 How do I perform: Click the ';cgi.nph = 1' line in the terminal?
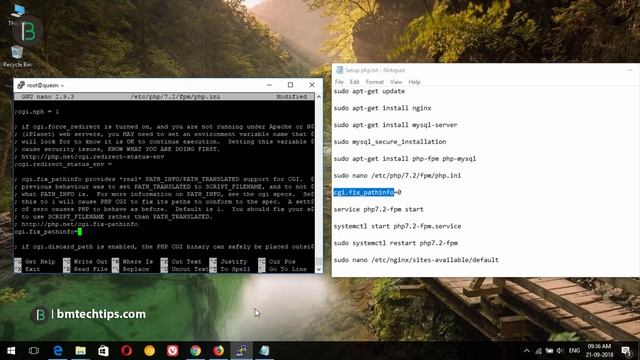(x=37, y=111)
